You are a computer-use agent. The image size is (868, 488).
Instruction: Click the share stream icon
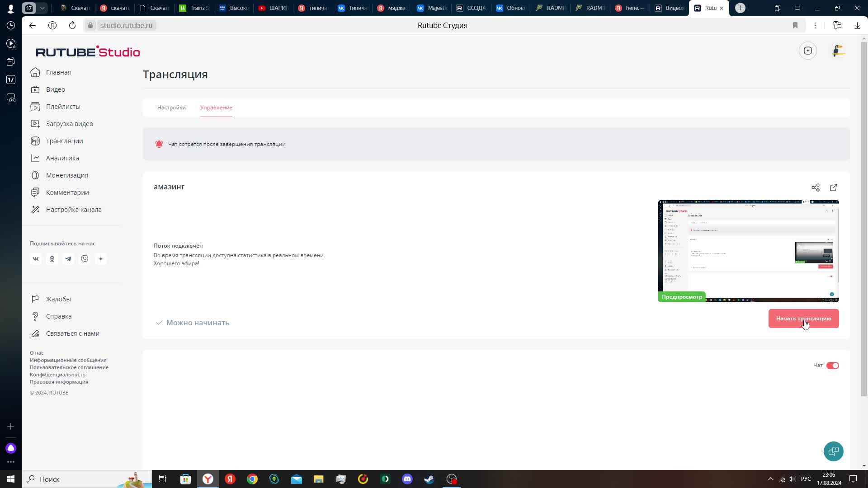tap(815, 188)
